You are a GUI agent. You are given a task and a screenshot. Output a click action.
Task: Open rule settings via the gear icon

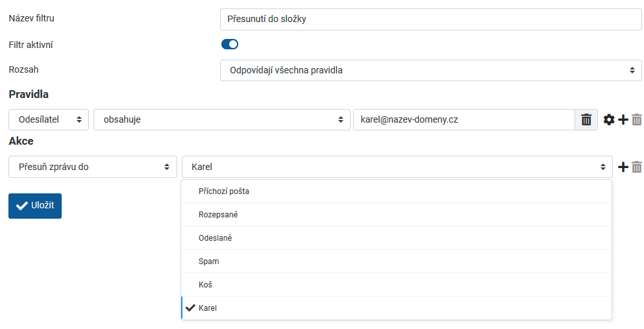pos(609,120)
